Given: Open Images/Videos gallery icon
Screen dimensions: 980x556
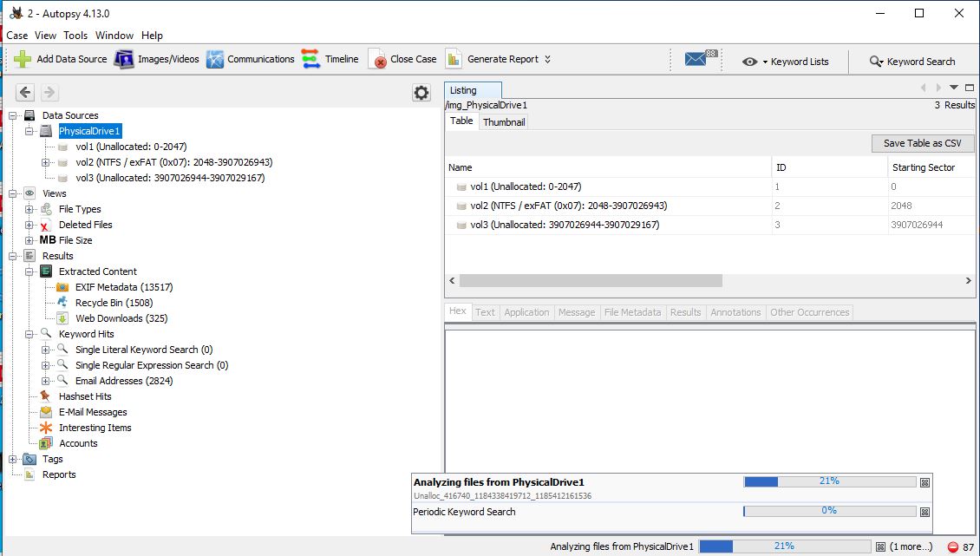Looking at the screenshot, I should point(124,59).
